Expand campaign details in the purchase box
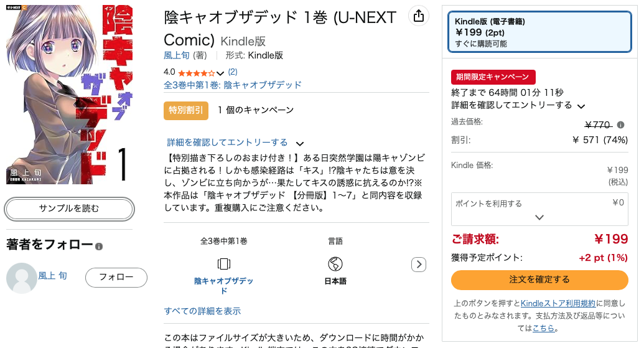644x348 pixels. point(581,106)
